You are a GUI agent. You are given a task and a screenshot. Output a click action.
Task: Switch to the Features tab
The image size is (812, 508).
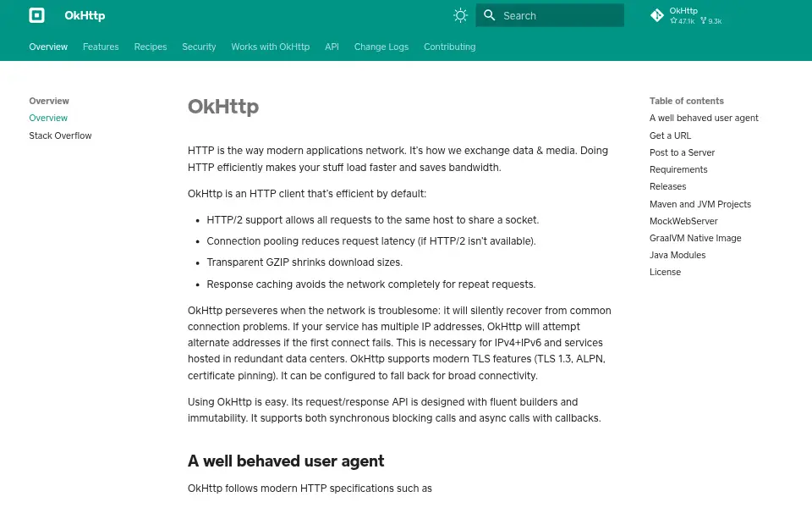[101, 47]
